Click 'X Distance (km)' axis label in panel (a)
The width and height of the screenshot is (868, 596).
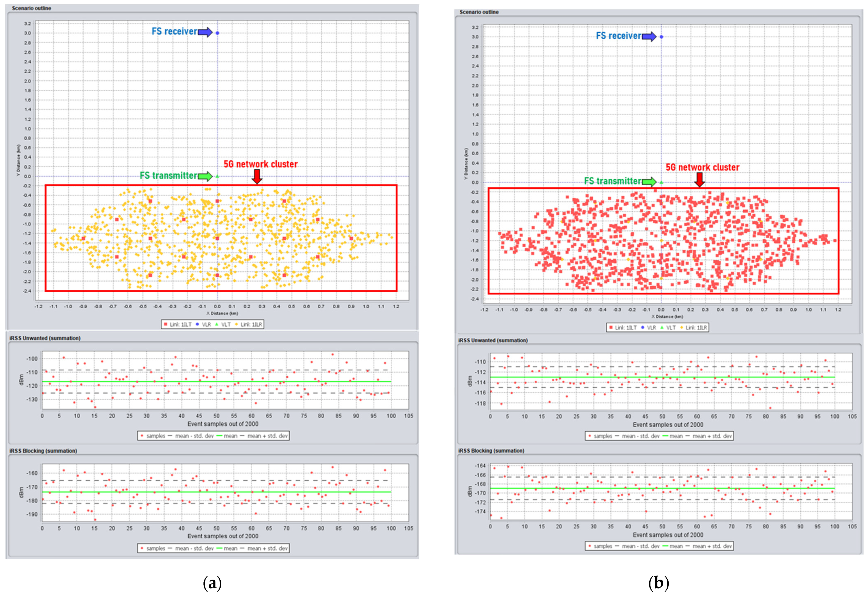click(x=222, y=313)
